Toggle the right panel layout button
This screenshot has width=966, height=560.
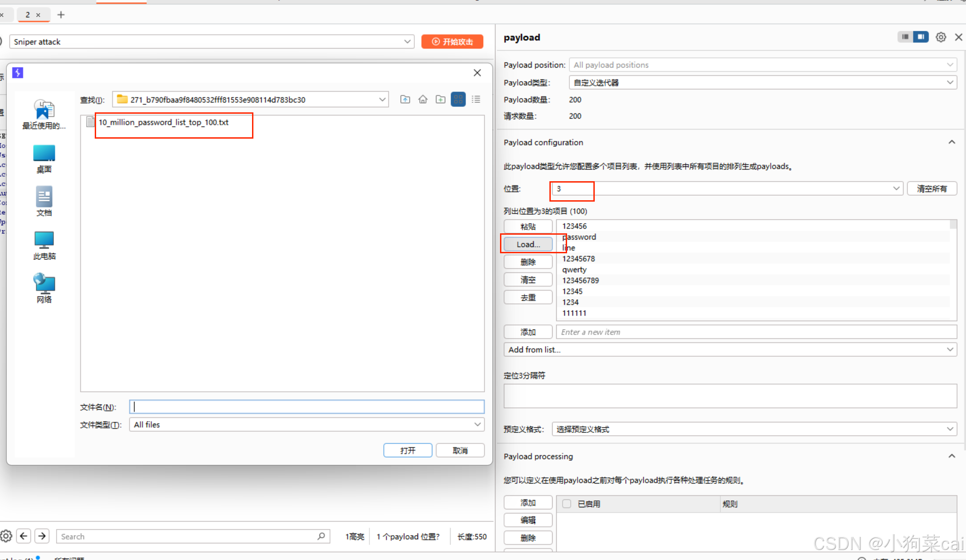point(920,37)
